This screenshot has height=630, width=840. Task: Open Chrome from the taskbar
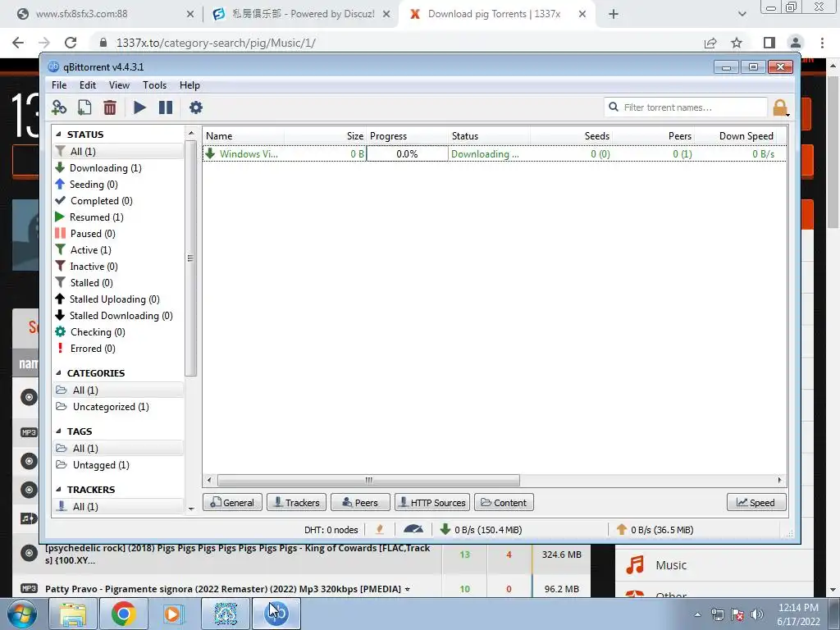pyautogui.click(x=123, y=614)
